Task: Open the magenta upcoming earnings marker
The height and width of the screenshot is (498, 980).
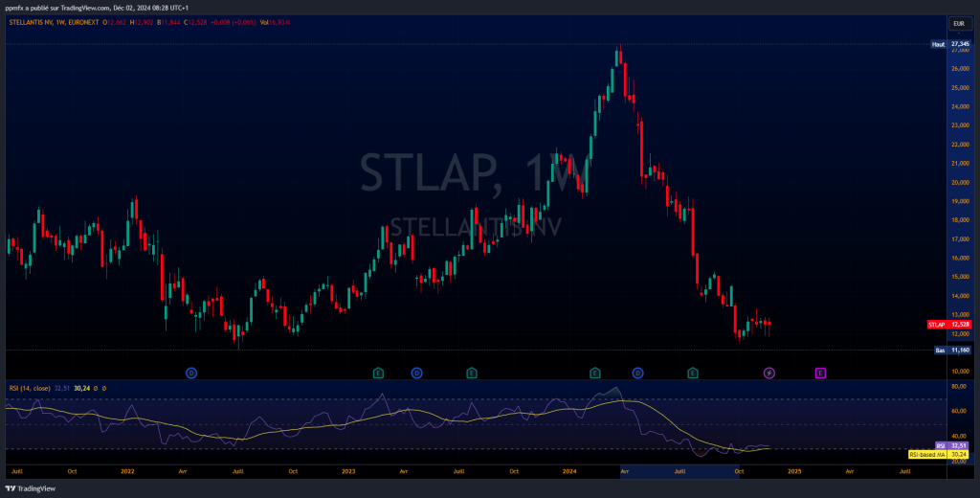Action: pos(820,373)
